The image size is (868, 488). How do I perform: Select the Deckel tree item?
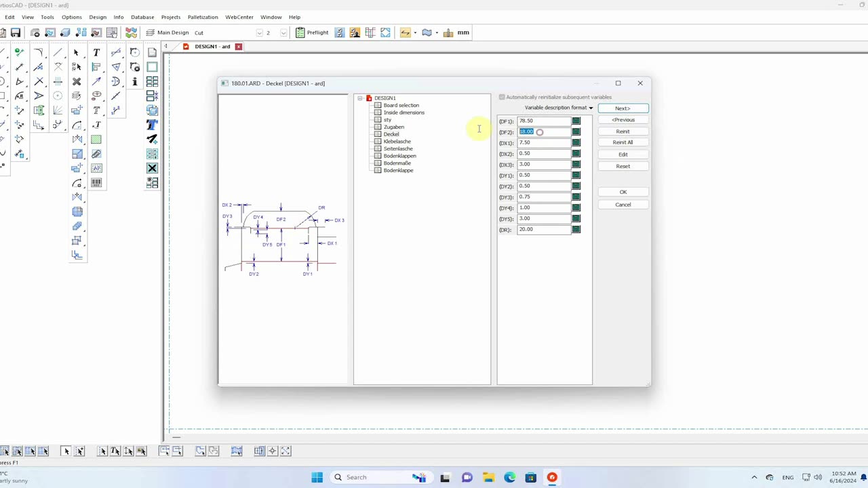tap(391, 134)
